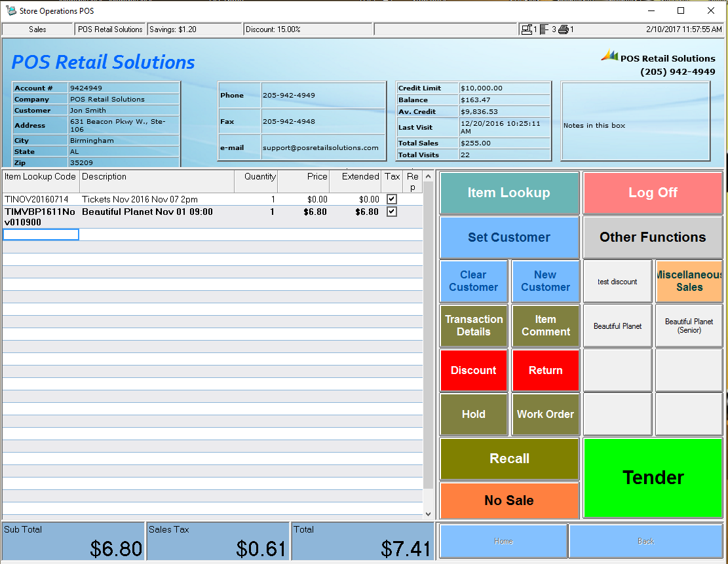Choose Set Customer
Viewport: 728px width, 564px height.
coord(509,237)
